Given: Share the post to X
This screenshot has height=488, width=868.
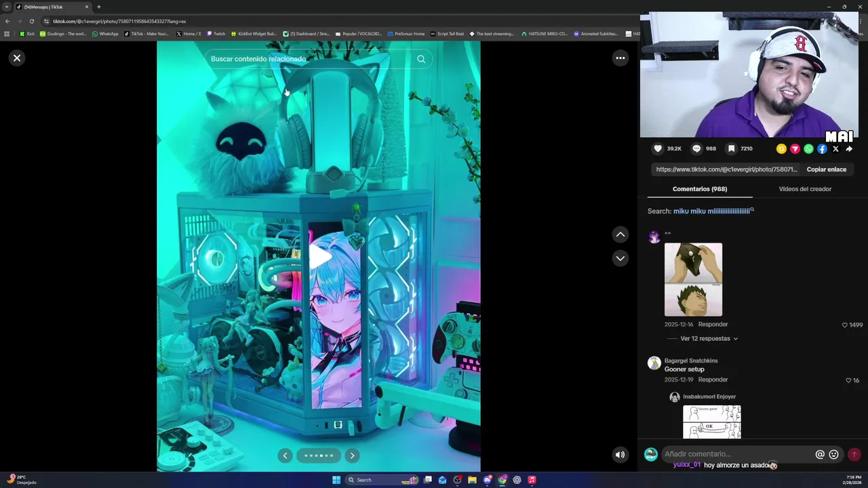Looking at the screenshot, I should [x=835, y=148].
